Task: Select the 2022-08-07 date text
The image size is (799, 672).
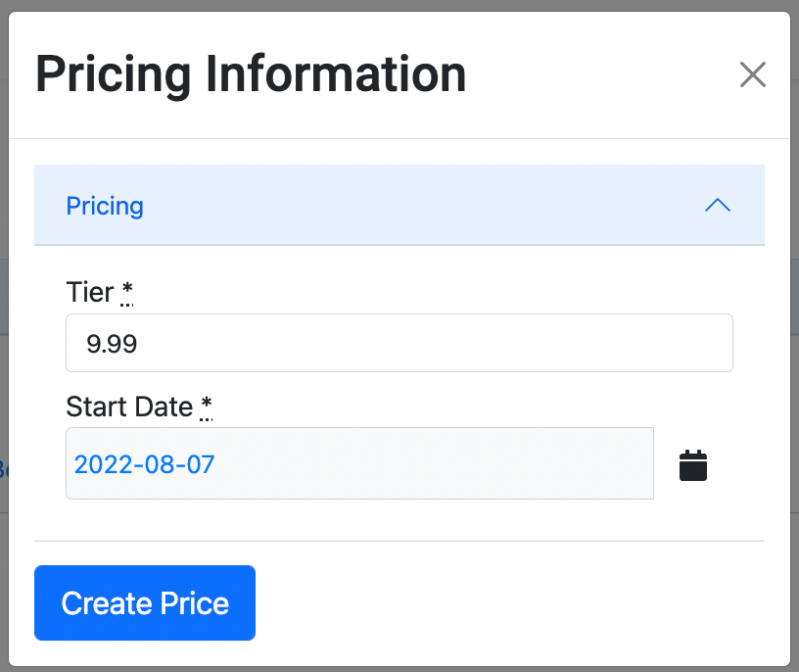Action: 144,464
